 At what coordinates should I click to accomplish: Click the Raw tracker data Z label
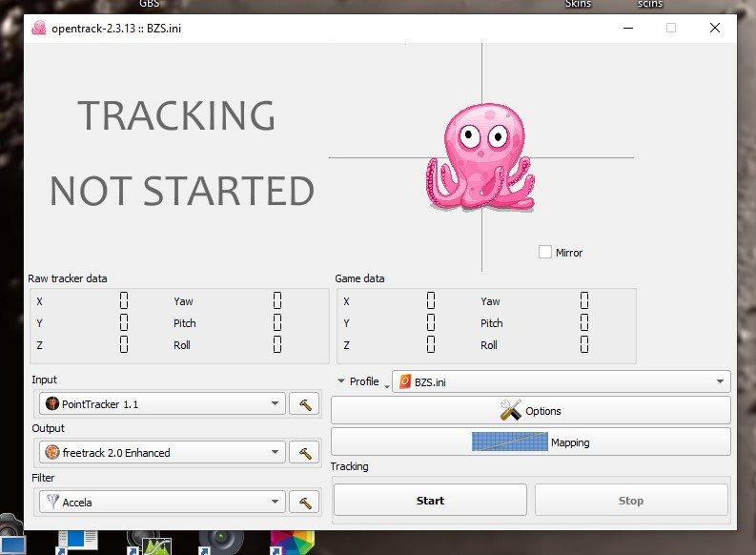[39, 345]
